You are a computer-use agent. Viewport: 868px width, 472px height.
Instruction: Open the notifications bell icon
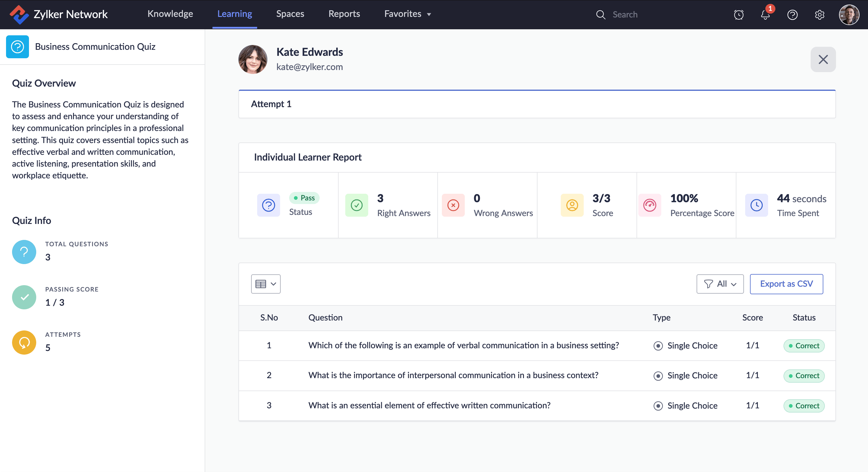pyautogui.click(x=765, y=14)
